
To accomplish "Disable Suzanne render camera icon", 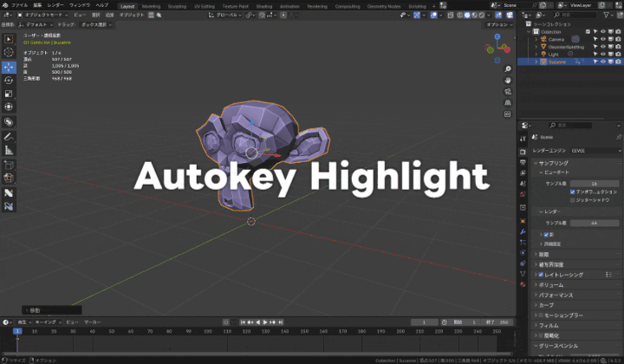I will (618, 62).
